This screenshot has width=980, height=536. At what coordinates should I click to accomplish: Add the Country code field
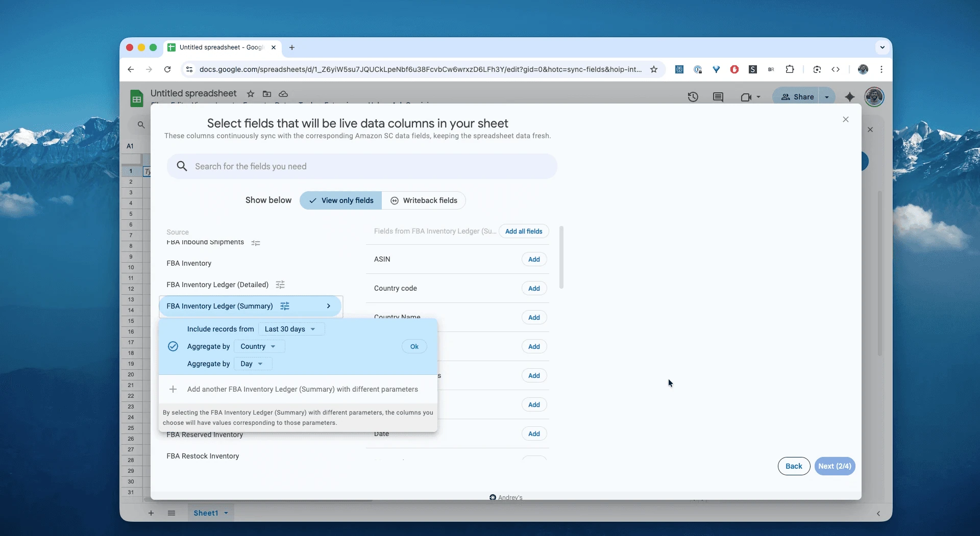pos(534,288)
